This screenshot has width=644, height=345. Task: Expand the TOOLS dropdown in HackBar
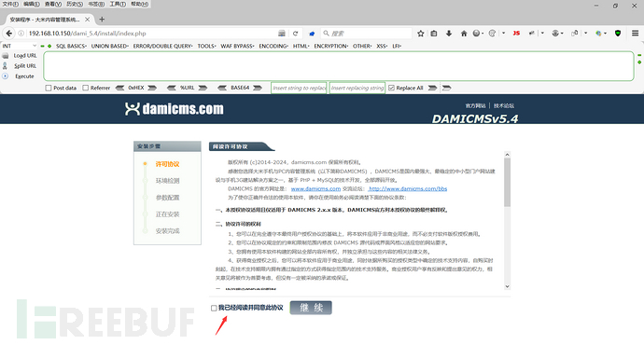[206, 46]
